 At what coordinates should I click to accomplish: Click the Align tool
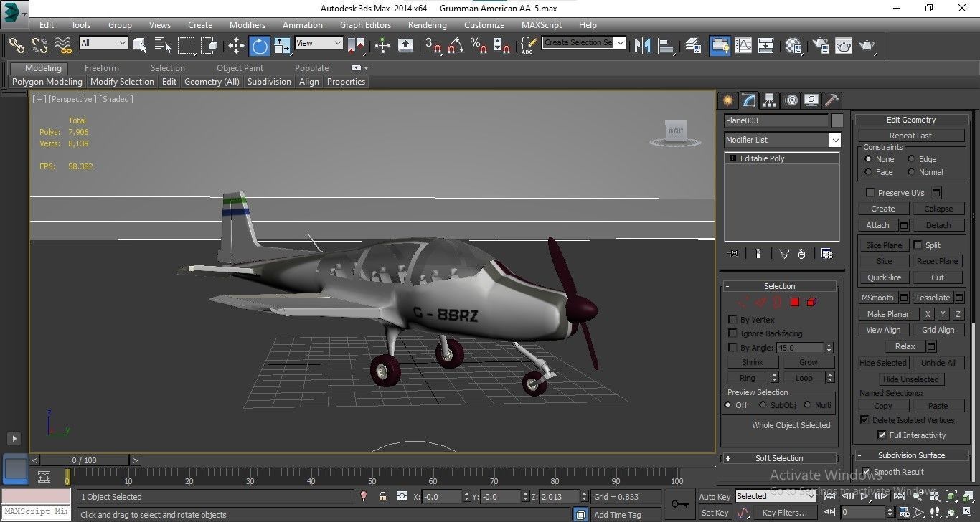pos(666,45)
